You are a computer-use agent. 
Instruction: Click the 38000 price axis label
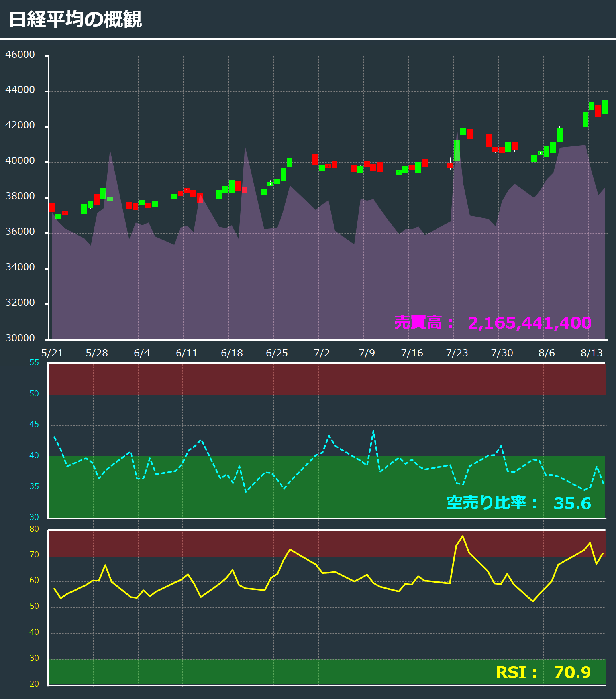[x=20, y=196]
